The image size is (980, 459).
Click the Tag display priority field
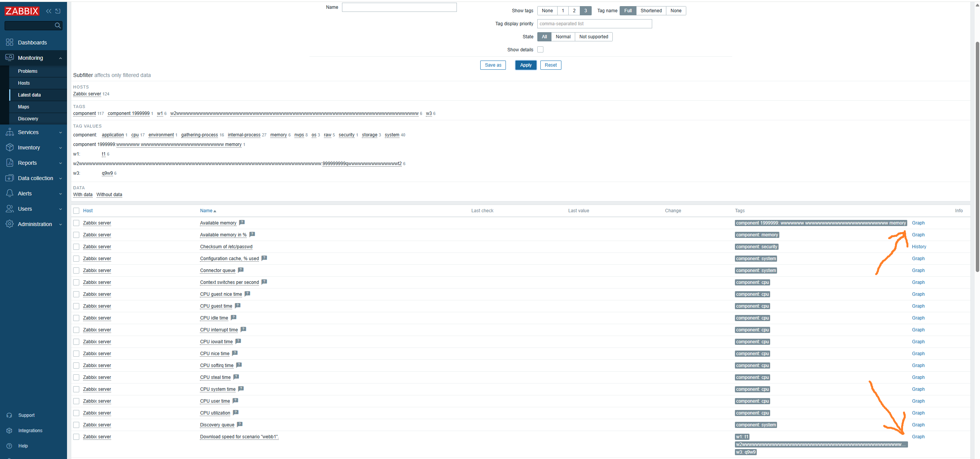594,24
